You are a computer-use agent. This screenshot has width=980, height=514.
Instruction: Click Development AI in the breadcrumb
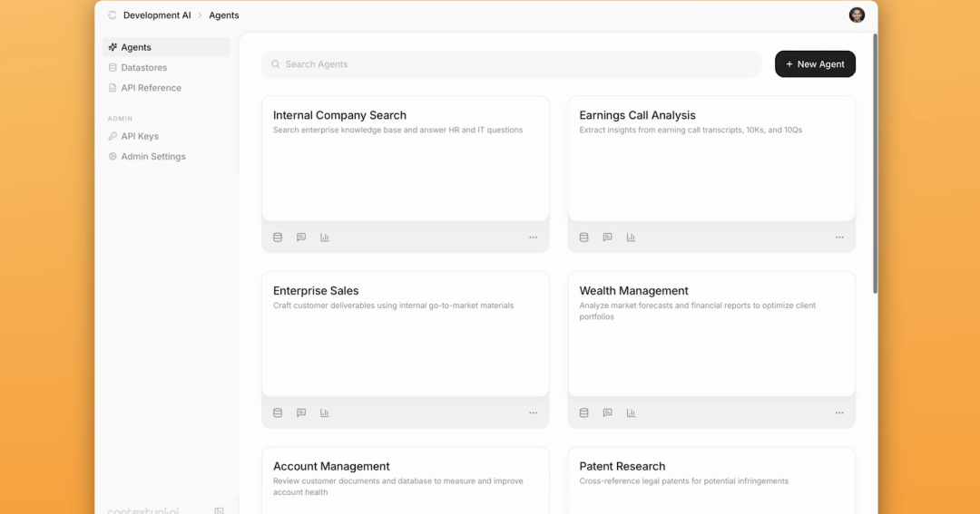(x=157, y=15)
